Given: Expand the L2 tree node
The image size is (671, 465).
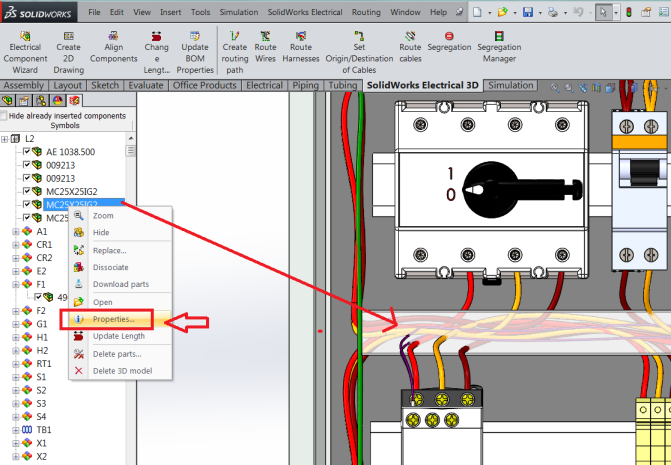Looking at the screenshot, I should point(5,139).
